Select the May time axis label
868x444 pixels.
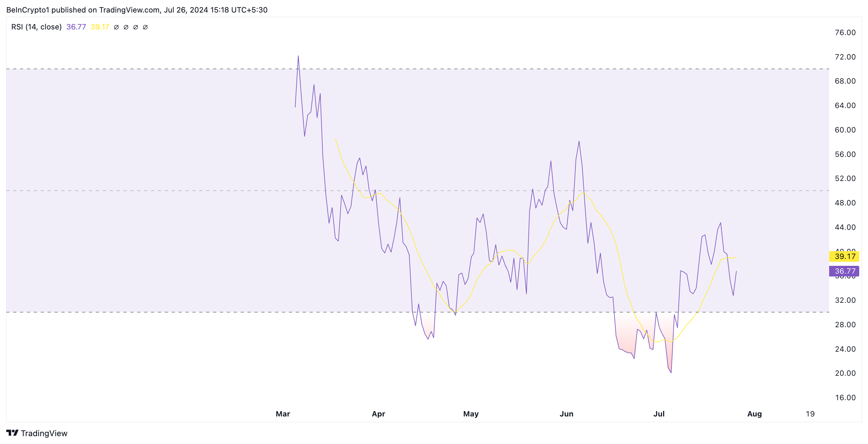[x=471, y=414]
